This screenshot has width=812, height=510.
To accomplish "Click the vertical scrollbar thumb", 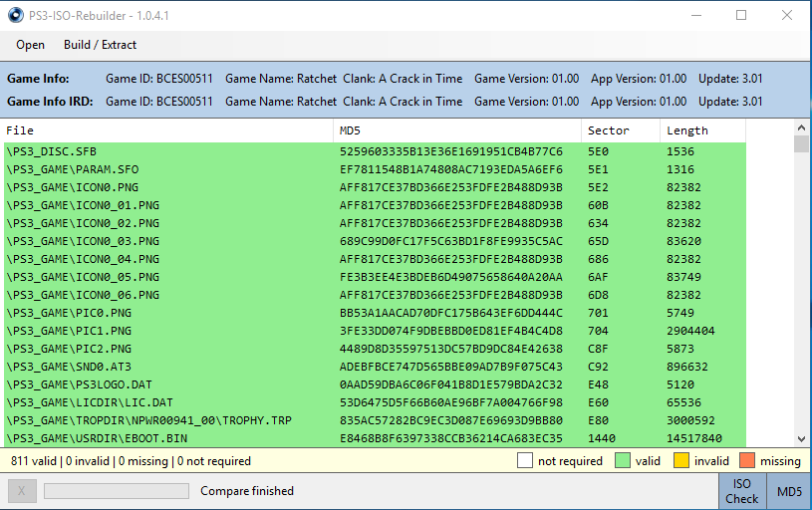I will tap(801, 144).
